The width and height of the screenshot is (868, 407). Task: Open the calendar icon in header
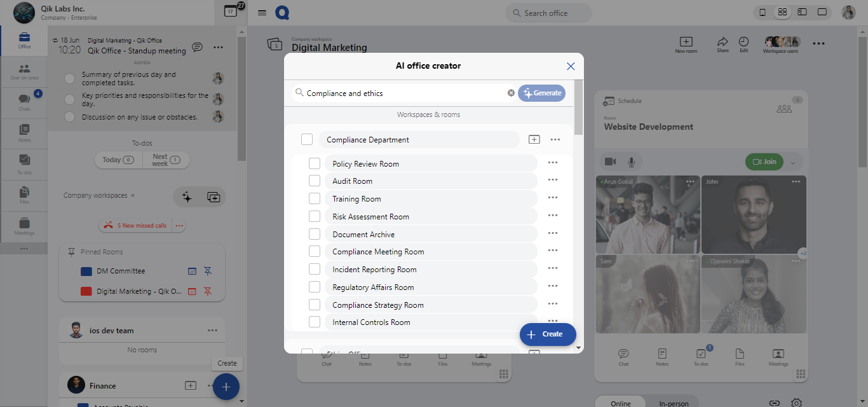(231, 11)
